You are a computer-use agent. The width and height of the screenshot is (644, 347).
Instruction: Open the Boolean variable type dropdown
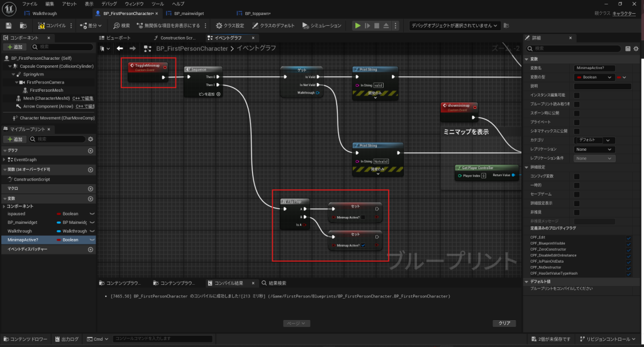click(x=594, y=77)
